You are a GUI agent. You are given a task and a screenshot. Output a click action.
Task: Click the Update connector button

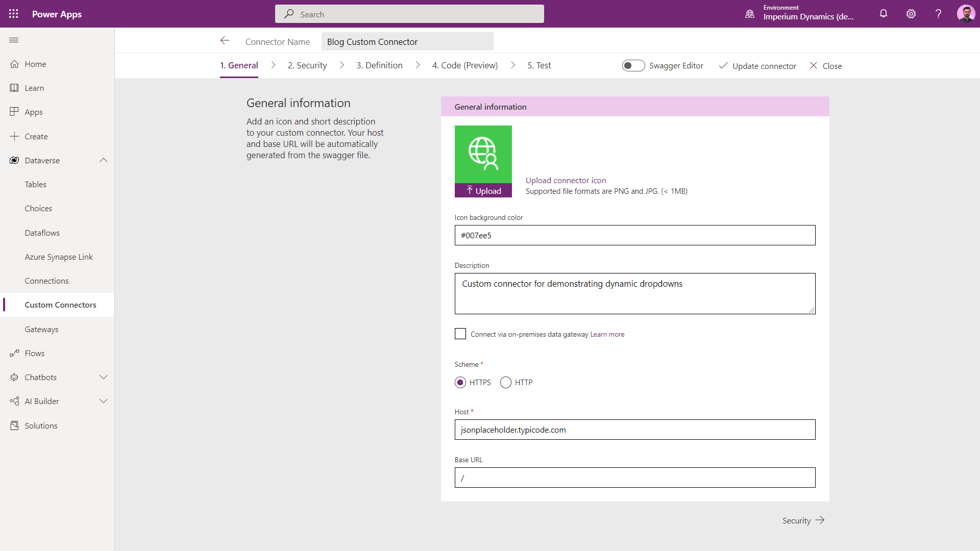[757, 66]
